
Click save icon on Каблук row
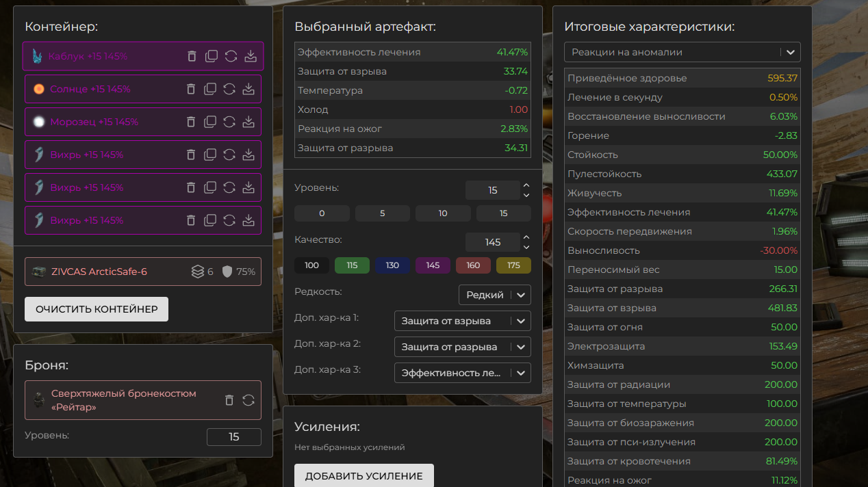[x=251, y=56]
